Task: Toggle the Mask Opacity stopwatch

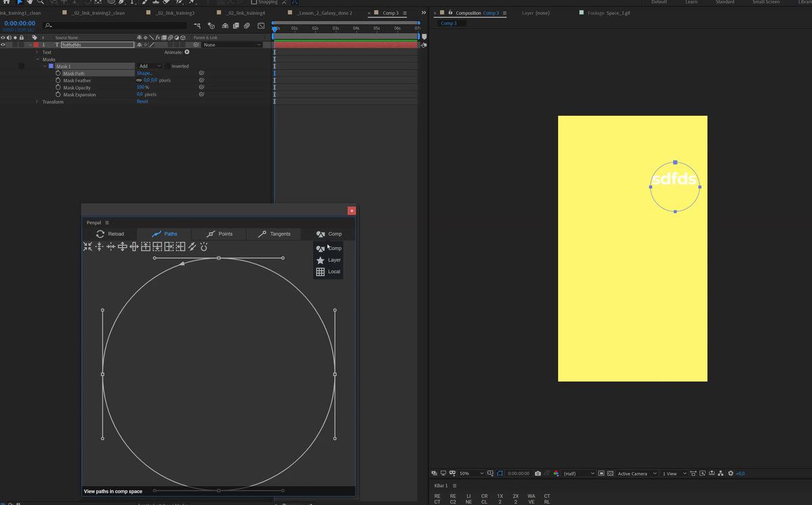Action: click(x=58, y=87)
